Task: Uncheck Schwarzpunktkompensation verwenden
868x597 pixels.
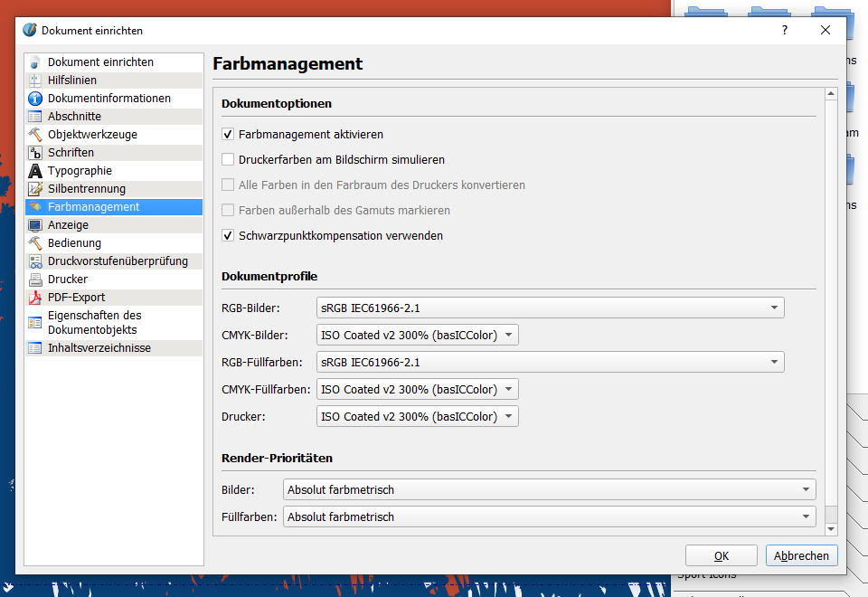Action: pyautogui.click(x=228, y=236)
